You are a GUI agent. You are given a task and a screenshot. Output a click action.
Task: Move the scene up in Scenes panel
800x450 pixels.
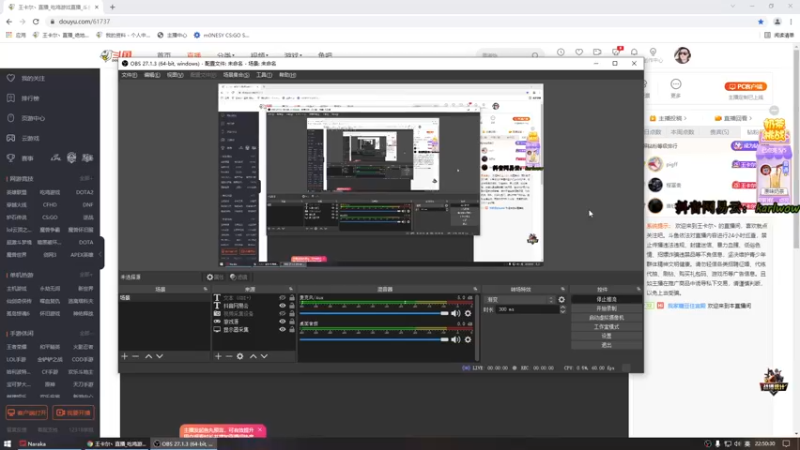(x=148, y=356)
